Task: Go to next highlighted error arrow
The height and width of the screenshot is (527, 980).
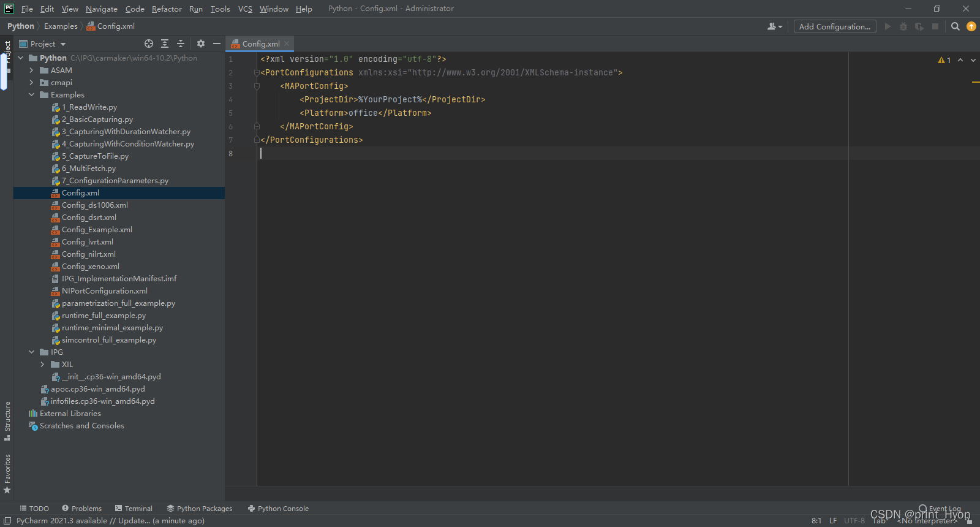Action: click(x=973, y=60)
